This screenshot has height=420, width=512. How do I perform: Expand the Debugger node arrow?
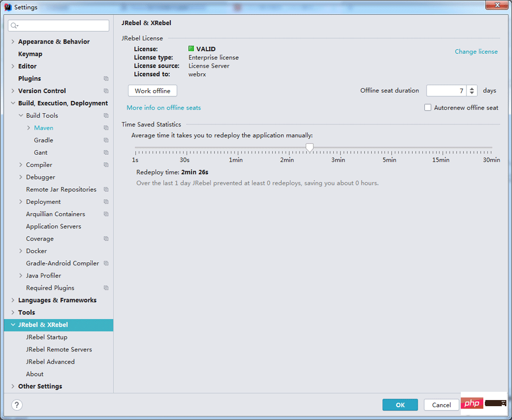21,177
